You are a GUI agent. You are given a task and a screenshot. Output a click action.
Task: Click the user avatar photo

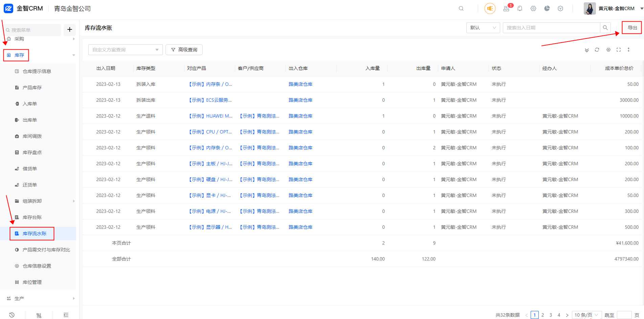pyautogui.click(x=590, y=8)
